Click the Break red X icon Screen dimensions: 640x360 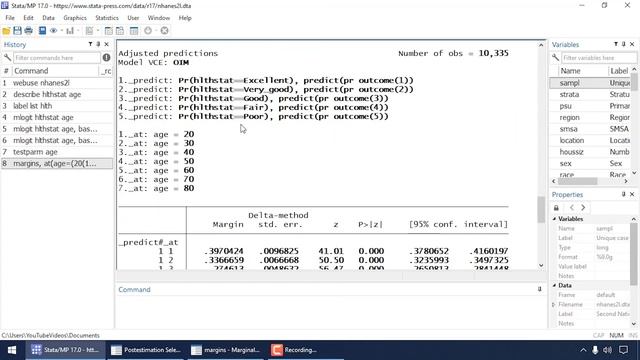[164, 31]
